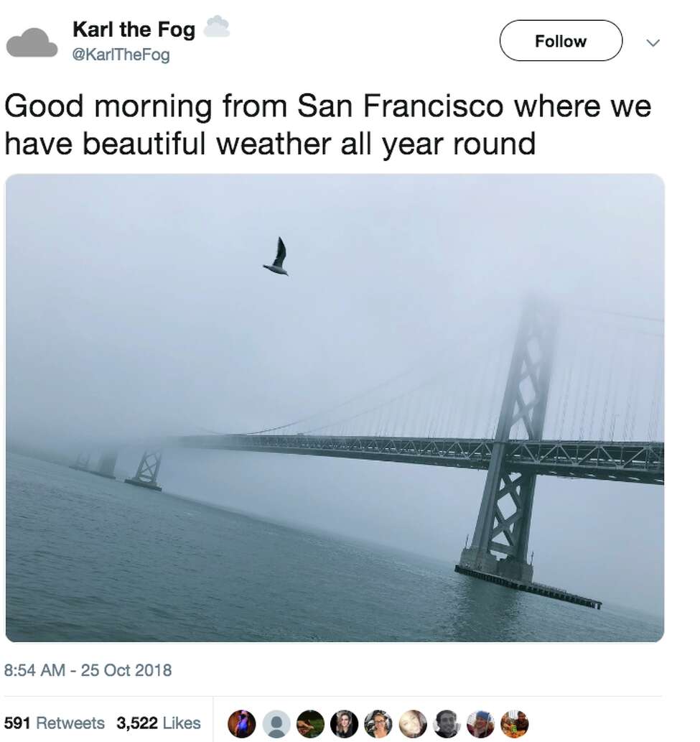The height and width of the screenshot is (742, 700).
Task: Click the sixth pale-toned liker avatar
Action: pos(412,723)
